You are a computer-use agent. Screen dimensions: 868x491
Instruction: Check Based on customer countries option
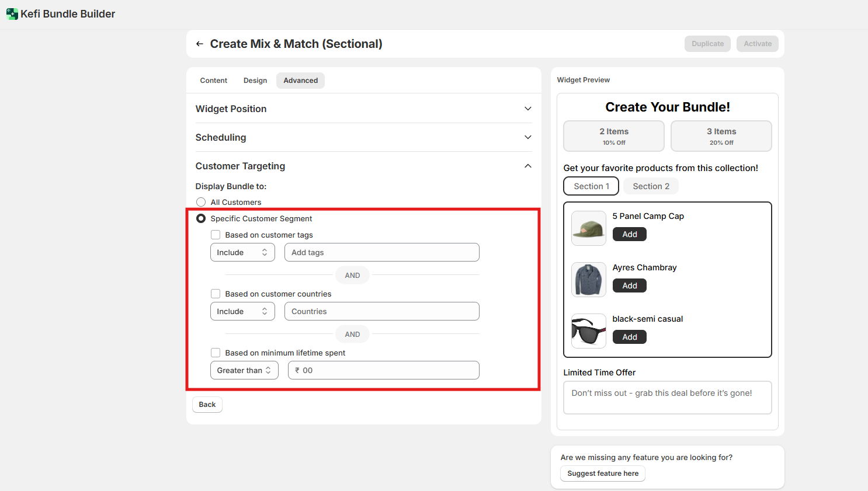[216, 294]
